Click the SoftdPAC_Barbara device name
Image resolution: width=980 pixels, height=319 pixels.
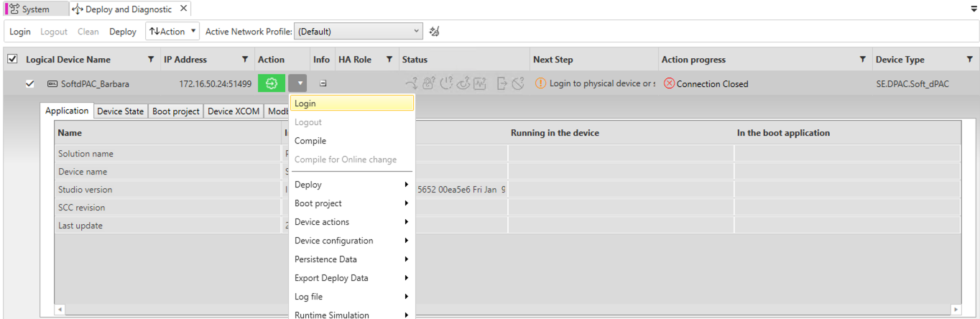(x=96, y=84)
